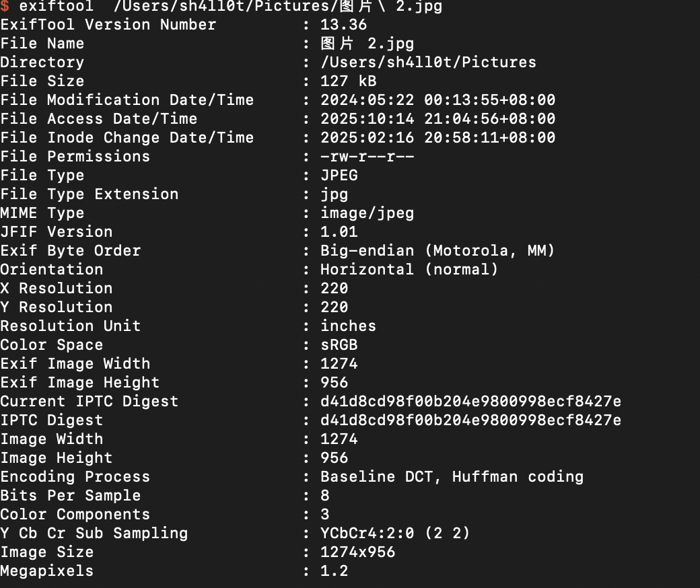Click the ExifTool version number 13.36

click(x=343, y=25)
